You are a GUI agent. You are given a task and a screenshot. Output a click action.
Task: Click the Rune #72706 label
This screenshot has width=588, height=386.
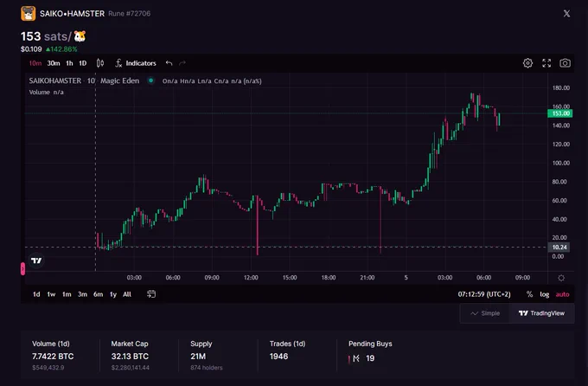tap(130, 14)
